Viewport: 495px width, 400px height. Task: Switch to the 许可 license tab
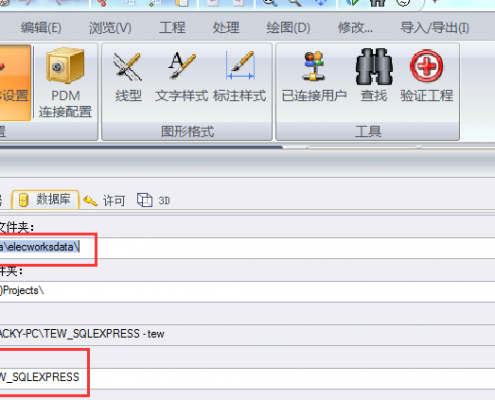pyautogui.click(x=104, y=200)
